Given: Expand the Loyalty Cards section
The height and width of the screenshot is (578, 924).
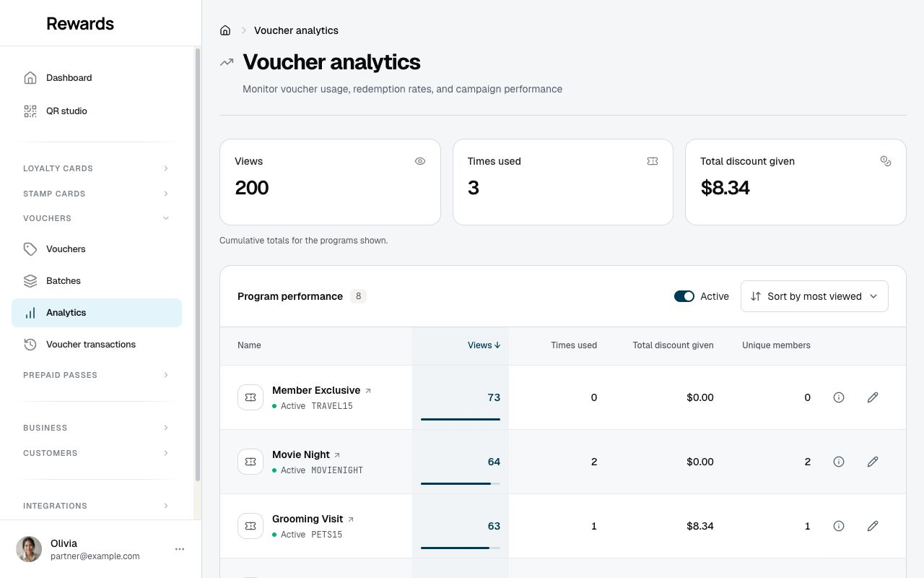Looking at the screenshot, I should click(x=97, y=168).
